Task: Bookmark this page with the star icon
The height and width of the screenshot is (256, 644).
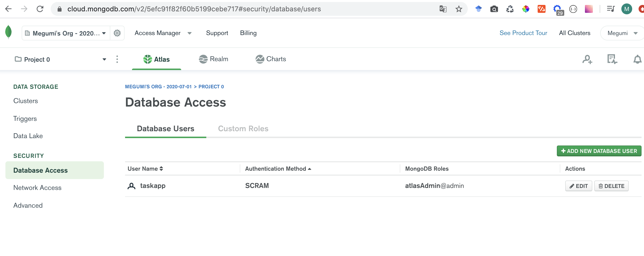Action: 458,9
